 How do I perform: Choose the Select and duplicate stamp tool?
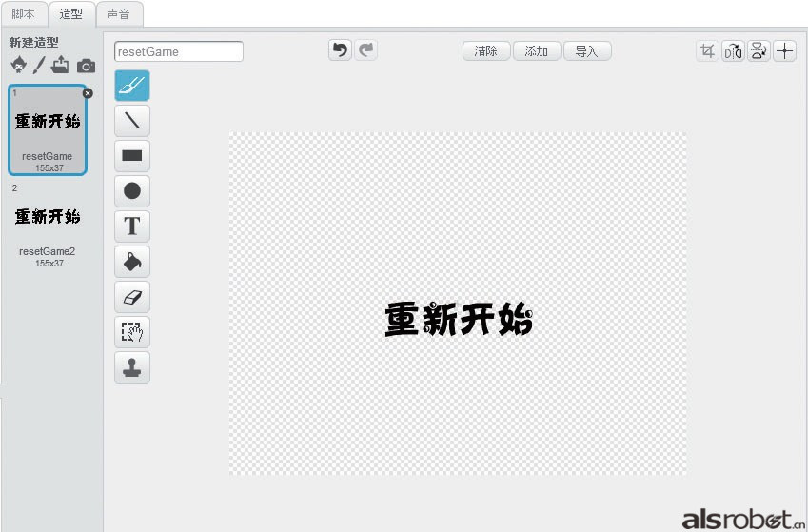pos(132,367)
